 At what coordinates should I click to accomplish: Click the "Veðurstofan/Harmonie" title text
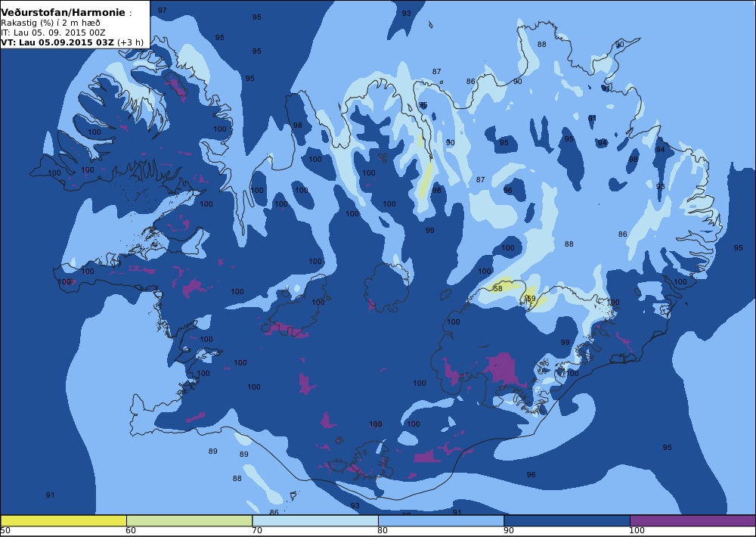point(63,13)
